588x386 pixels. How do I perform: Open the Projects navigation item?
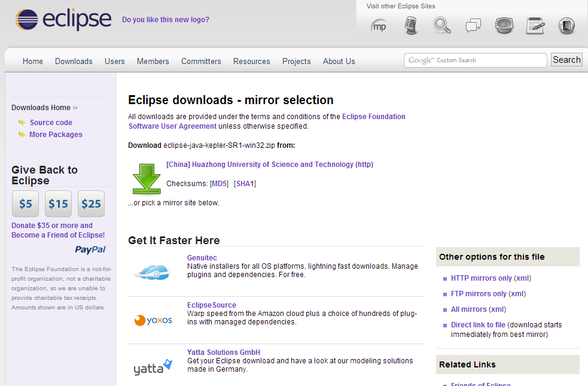(x=296, y=61)
